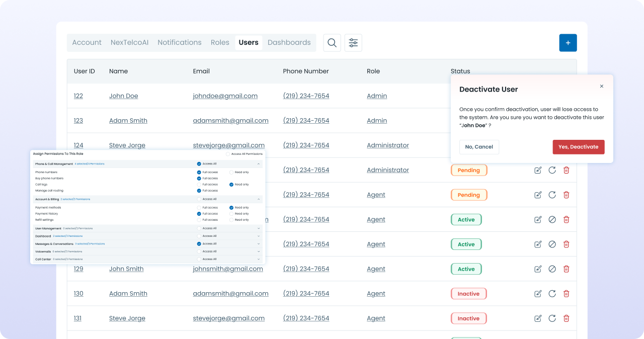This screenshot has height=339, width=644.
Task: Collapse the Phone & Call Management section
Action: pos(259,164)
